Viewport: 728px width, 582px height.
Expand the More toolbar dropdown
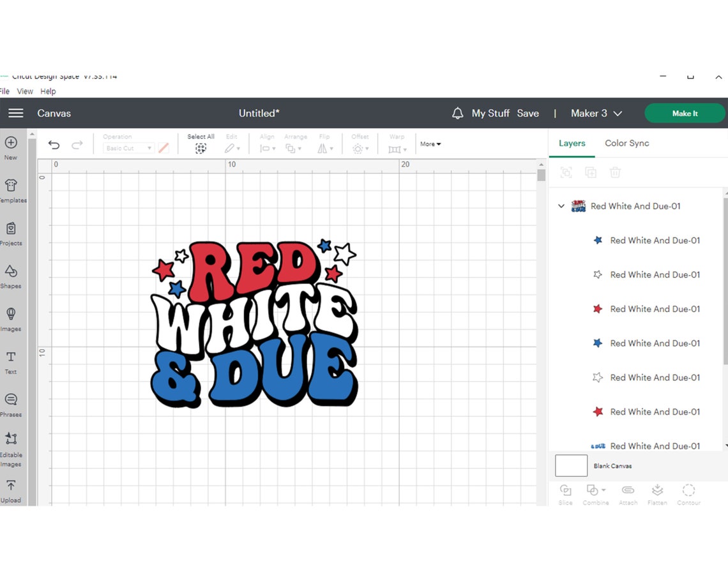point(430,144)
